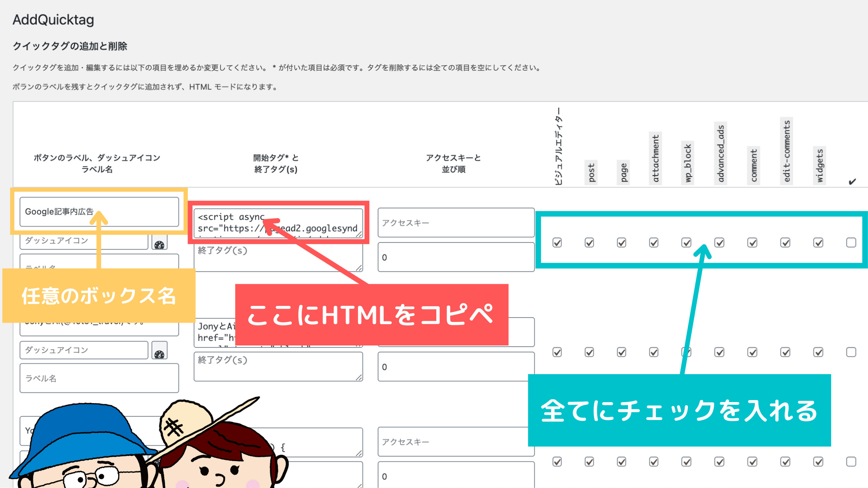This screenshot has width=868, height=488.
Task: Click the order field in JonyとAi row
Action: point(456,366)
